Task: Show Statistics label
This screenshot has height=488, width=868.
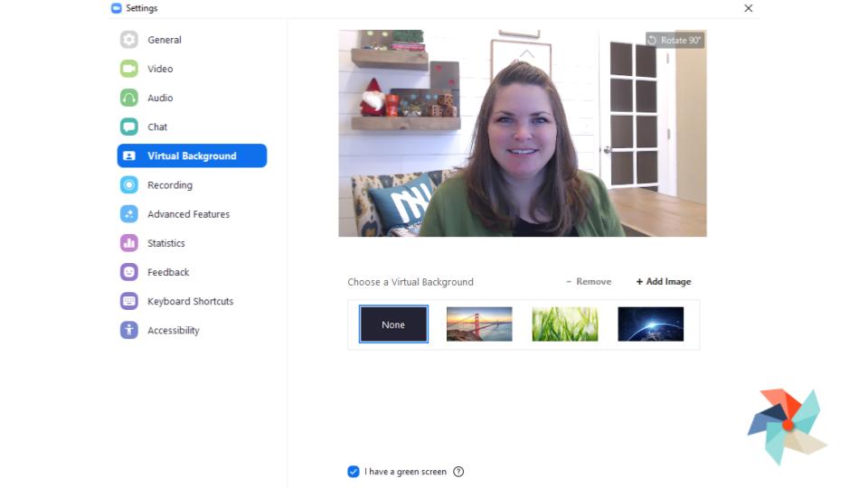Action: [166, 243]
